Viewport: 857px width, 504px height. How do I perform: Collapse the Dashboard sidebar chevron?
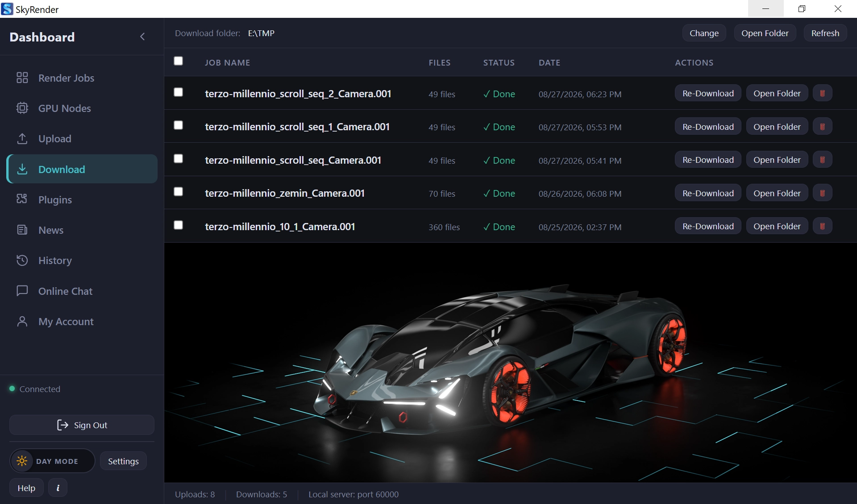point(142,37)
